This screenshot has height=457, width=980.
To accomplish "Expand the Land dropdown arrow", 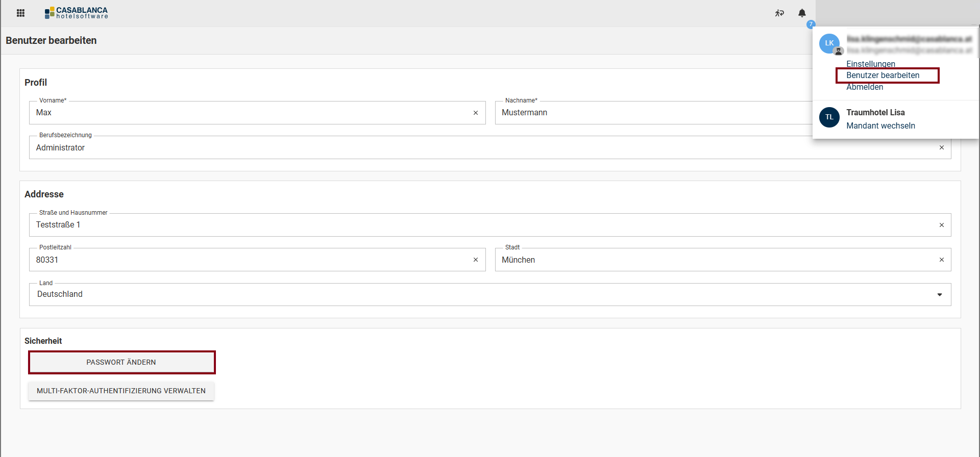I will [940, 295].
